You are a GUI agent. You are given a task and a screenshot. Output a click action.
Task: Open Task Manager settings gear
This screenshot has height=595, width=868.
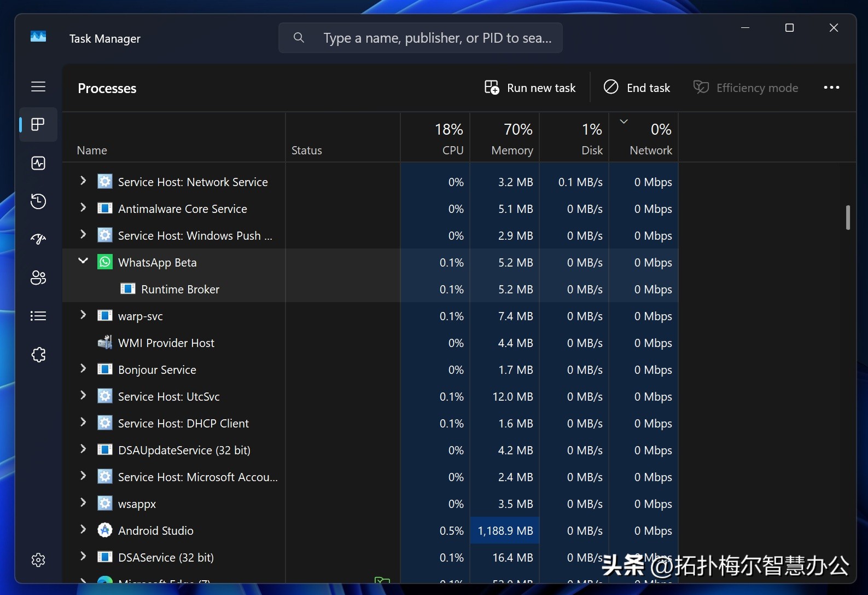38,560
